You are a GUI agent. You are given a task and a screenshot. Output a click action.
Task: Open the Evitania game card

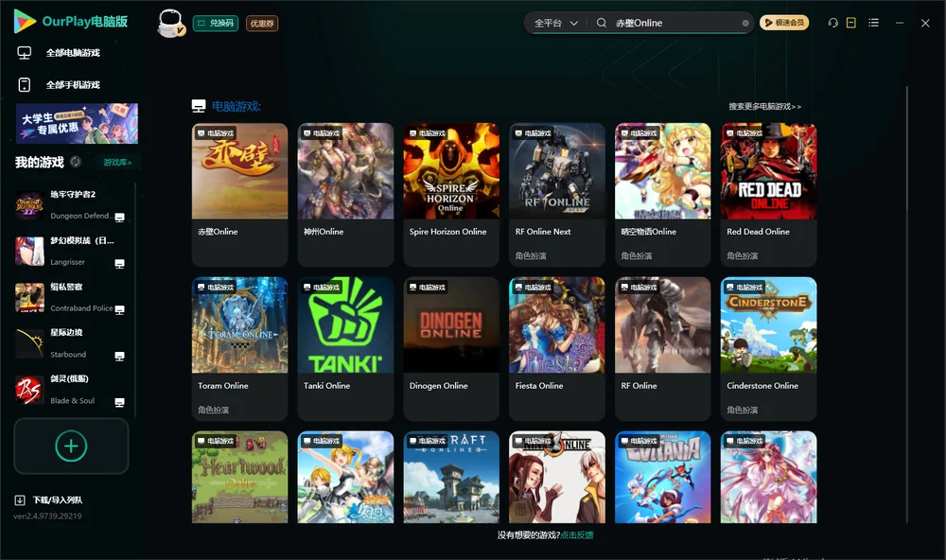662,477
